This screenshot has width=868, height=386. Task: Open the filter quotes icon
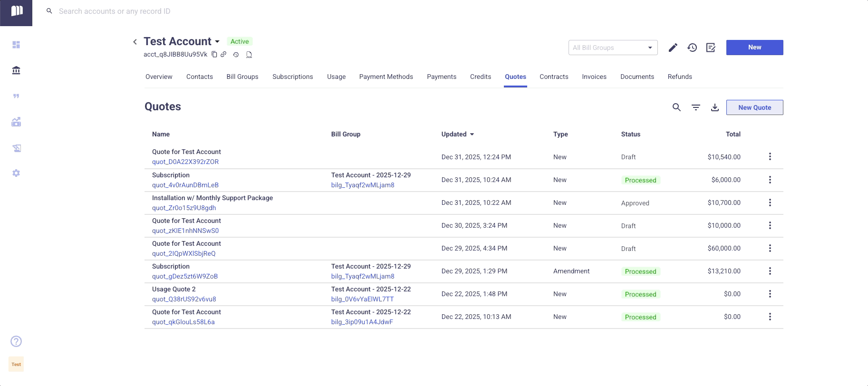pos(696,107)
